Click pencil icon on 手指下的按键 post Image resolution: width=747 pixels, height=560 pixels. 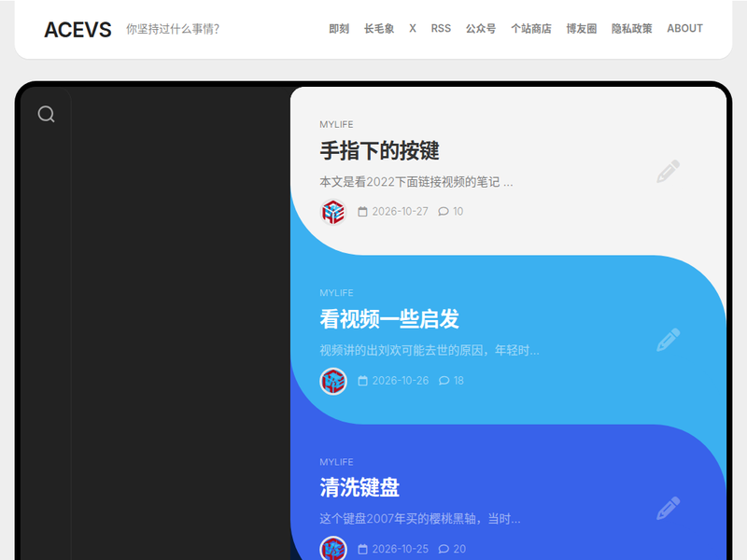[668, 172]
